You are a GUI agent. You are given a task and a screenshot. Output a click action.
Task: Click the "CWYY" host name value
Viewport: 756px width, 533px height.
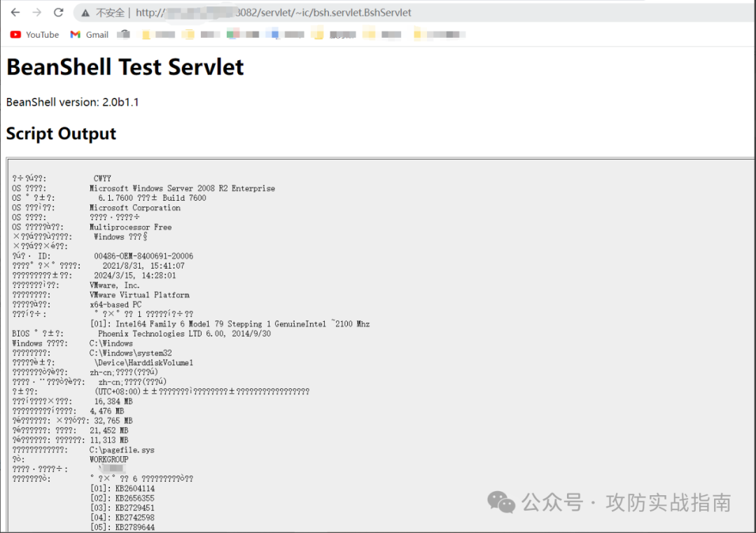[x=102, y=179]
